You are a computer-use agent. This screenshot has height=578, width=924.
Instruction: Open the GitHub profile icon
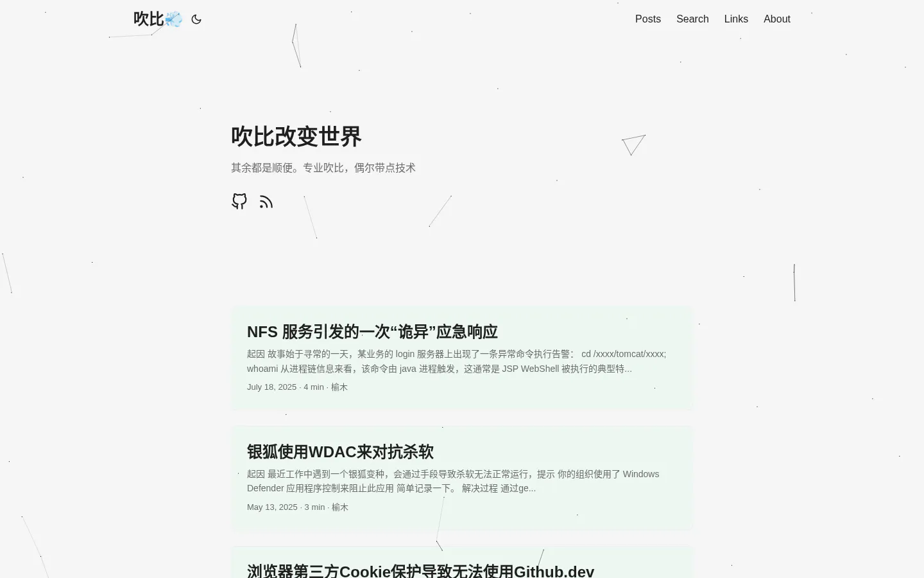pos(239,202)
